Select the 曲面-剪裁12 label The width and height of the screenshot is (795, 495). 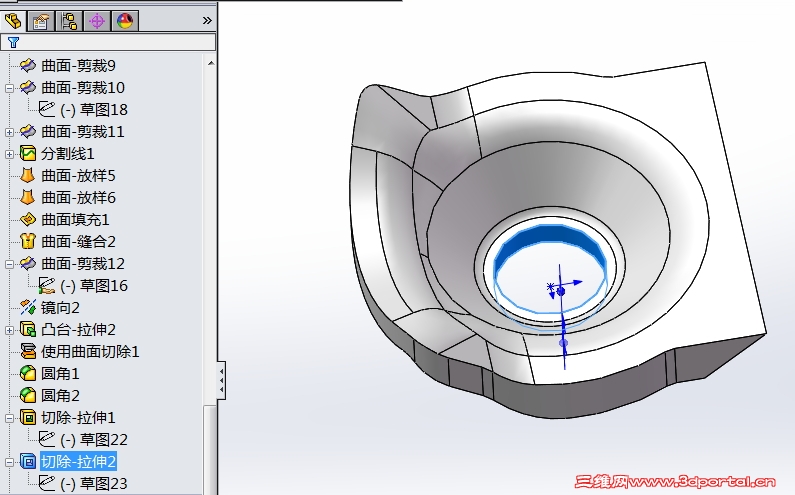(83, 263)
